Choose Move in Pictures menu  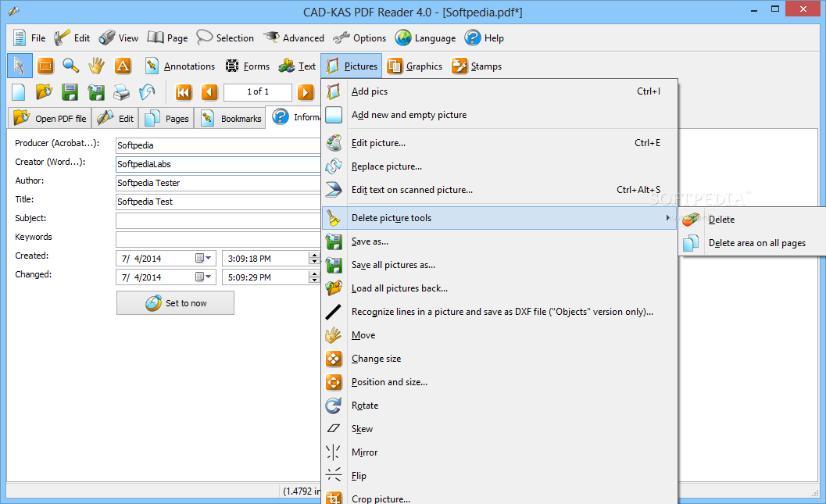pos(499,335)
